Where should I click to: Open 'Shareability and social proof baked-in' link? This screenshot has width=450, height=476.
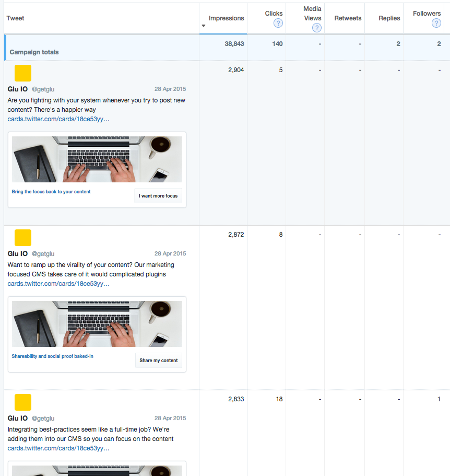pyautogui.click(x=52, y=356)
